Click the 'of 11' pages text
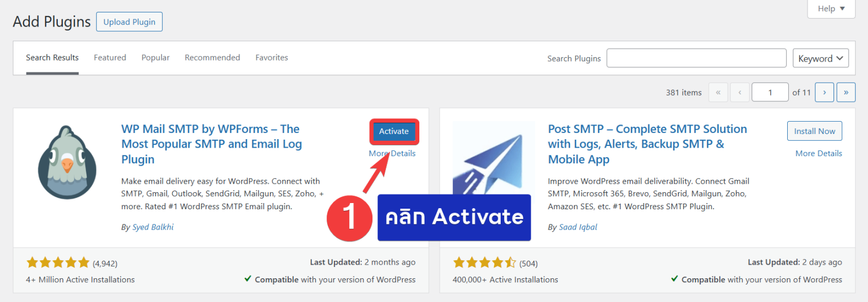 [x=801, y=93]
